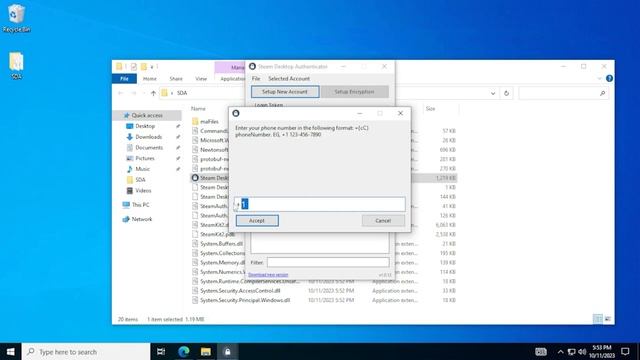The image size is (640, 360).
Task: Open Videos in navigation pane
Action: pyautogui.click(x=143, y=190)
